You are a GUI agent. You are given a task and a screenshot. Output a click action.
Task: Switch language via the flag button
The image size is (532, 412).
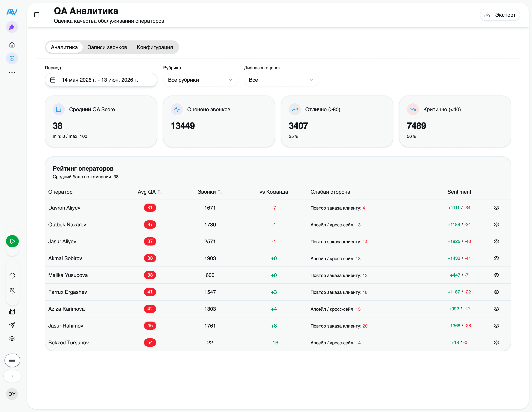[x=12, y=360]
